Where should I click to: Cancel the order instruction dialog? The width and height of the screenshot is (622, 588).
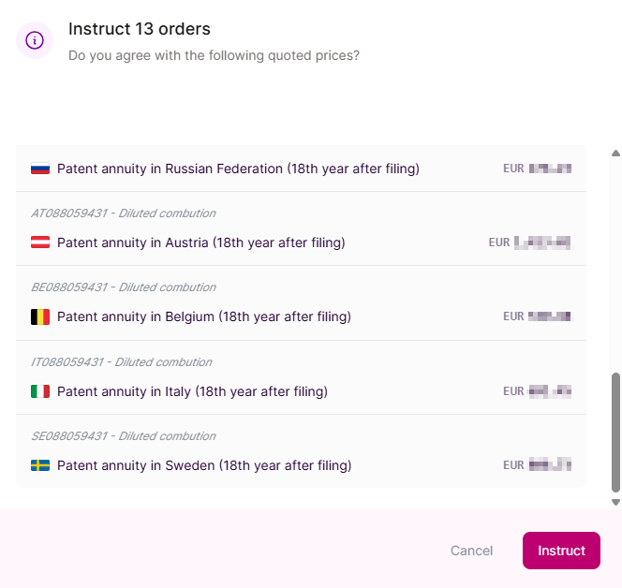[x=471, y=551]
